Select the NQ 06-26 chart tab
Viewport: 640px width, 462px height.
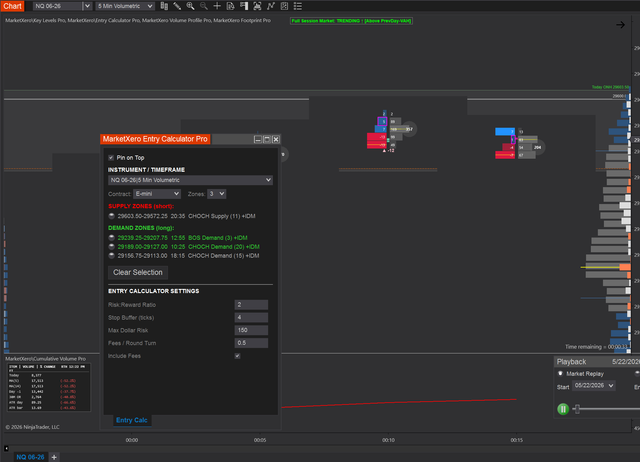(30, 457)
